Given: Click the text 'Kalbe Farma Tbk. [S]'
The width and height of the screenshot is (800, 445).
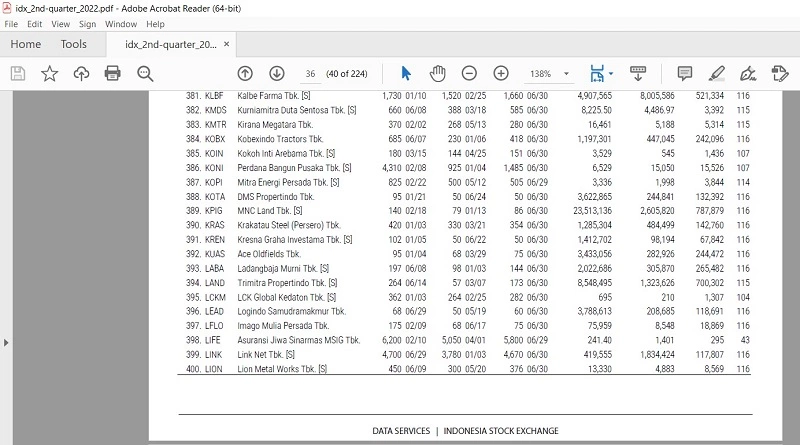Looking at the screenshot, I should pyautogui.click(x=273, y=95).
